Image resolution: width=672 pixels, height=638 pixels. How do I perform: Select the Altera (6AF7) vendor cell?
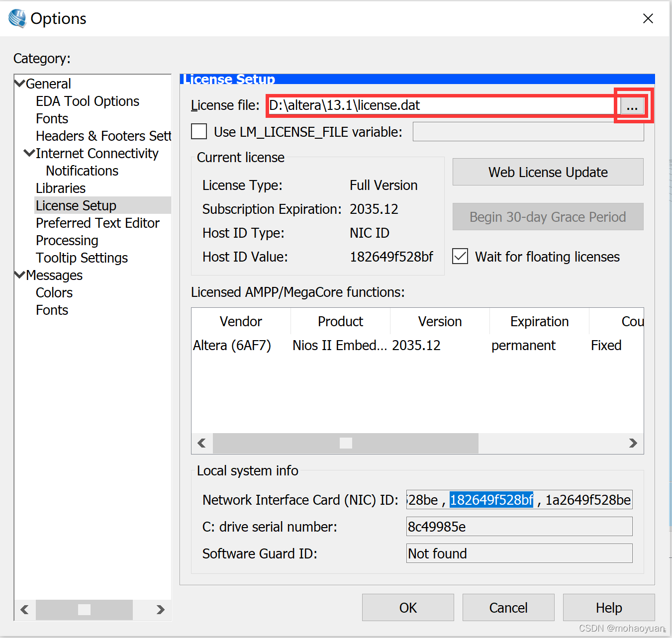232,346
